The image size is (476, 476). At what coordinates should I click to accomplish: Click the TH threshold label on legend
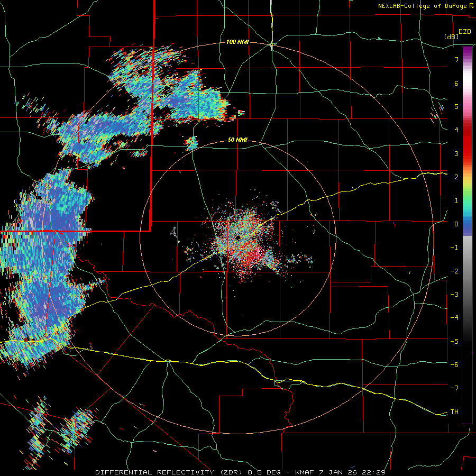coord(454,412)
